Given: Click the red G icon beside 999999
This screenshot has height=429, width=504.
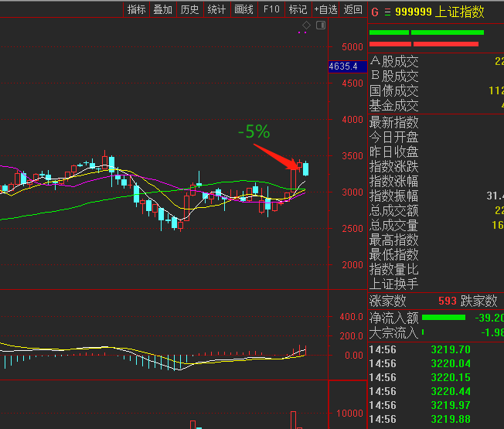Looking at the screenshot, I should point(375,12).
